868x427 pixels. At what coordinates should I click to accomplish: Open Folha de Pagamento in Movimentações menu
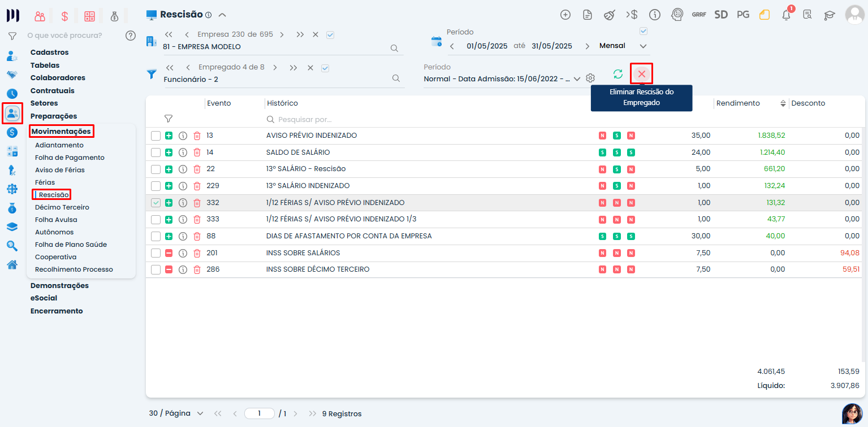click(x=70, y=158)
